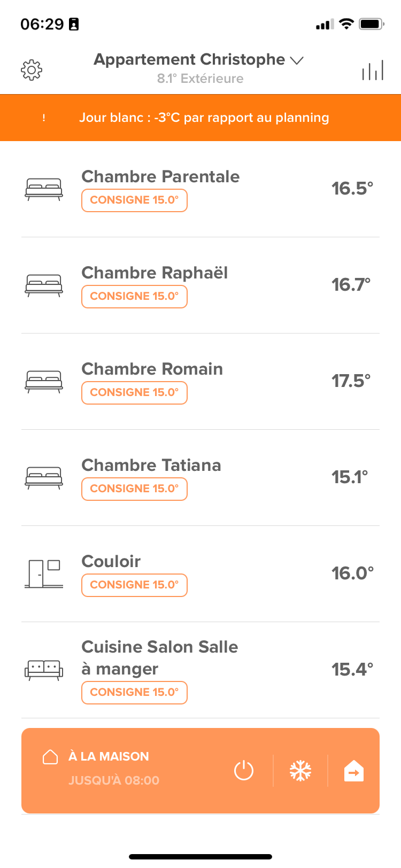Tap the power off icon
The width and height of the screenshot is (401, 868).
(244, 771)
